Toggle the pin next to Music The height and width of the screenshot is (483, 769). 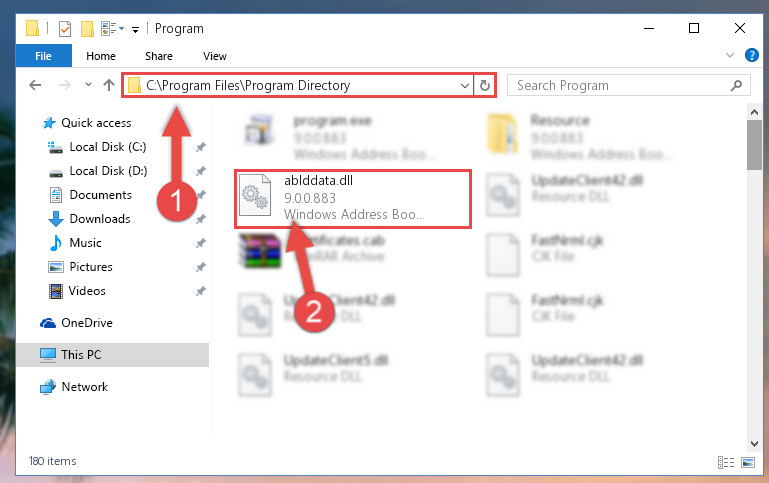(201, 243)
